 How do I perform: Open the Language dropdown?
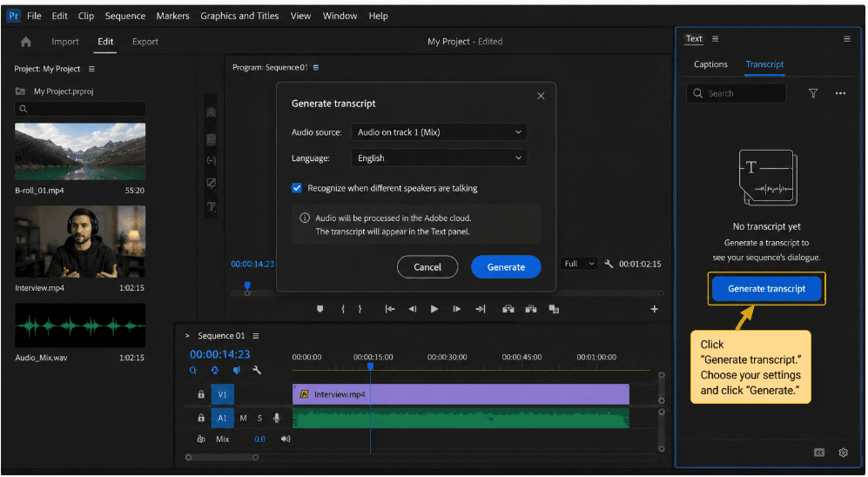tap(439, 158)
